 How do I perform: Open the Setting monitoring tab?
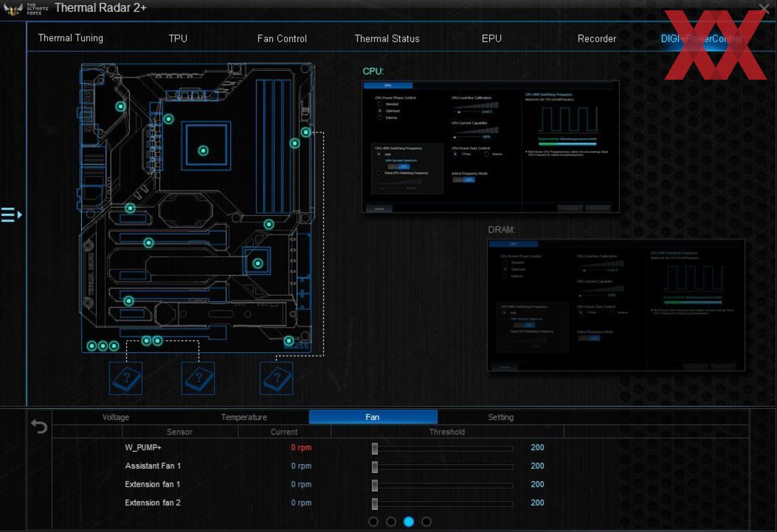[501, 417]
